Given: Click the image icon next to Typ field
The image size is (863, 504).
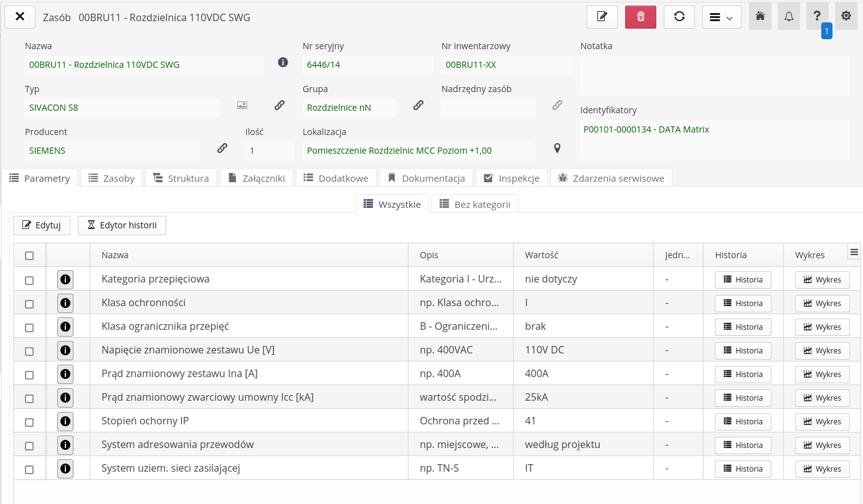Looking at the screenshot, I should (242, 105).
